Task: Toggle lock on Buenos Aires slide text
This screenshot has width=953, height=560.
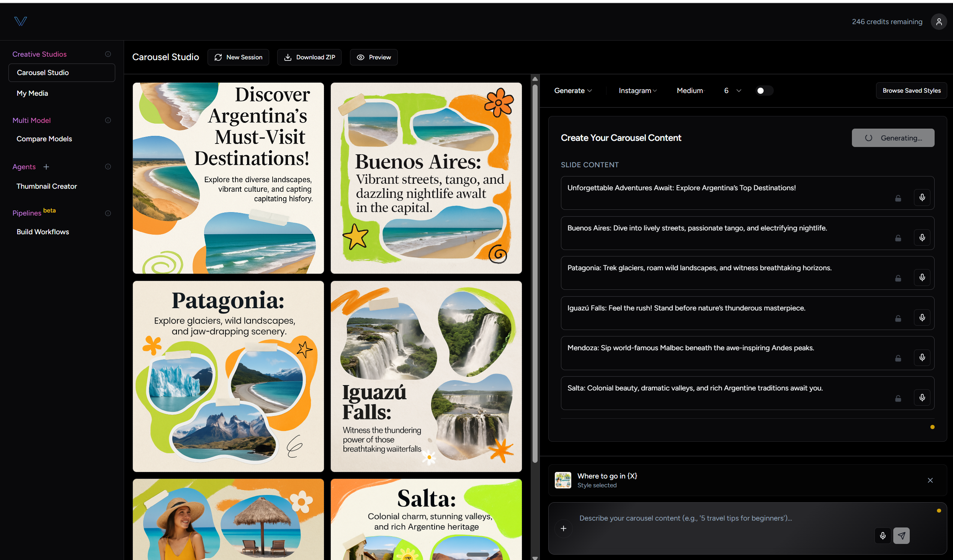Action: [898, 238]
